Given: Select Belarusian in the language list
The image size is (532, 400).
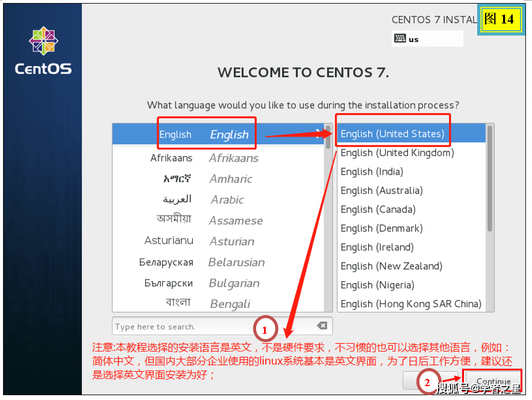Looking at the screenshot, I should 218,262.
